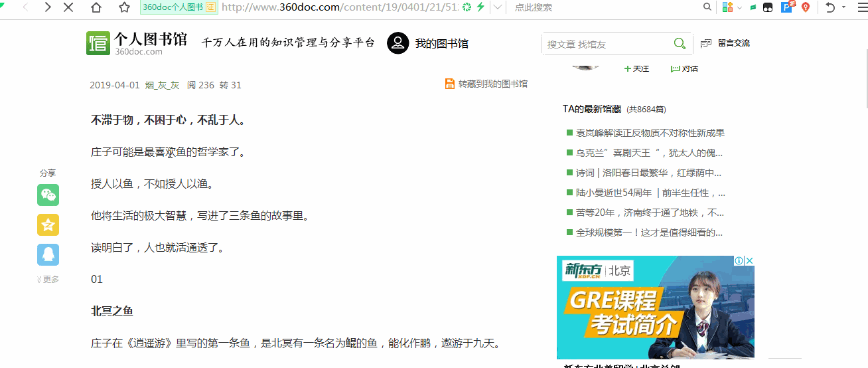The height and width of the screenshot is (368, 868).
Task: Open article 诗词 | 洛阳春日最繁华，红绿荫中...
Action: tap(648, 173)
